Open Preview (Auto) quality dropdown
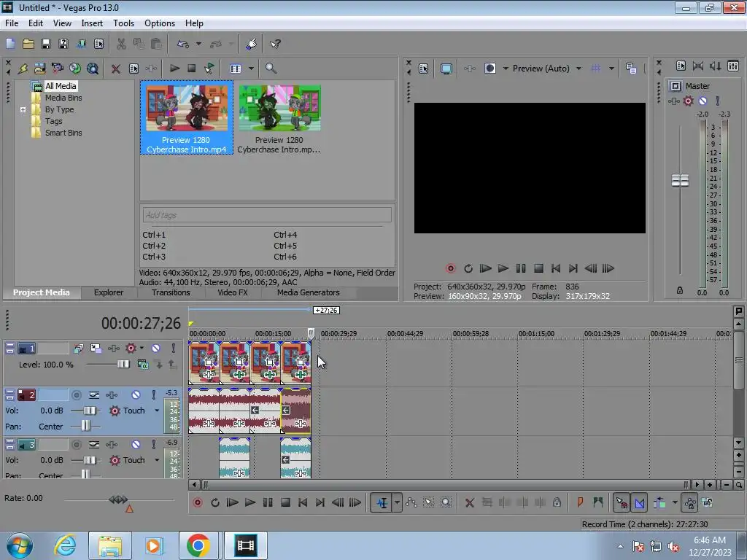Viewport: 747px width, 560px height. tap(578, 69)
